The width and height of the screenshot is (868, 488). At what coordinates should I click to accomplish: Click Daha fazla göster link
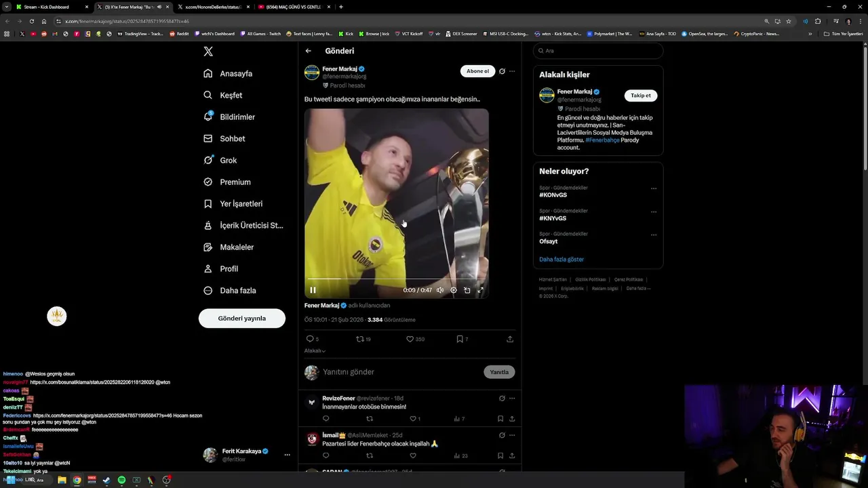click(x=561, y=260)
